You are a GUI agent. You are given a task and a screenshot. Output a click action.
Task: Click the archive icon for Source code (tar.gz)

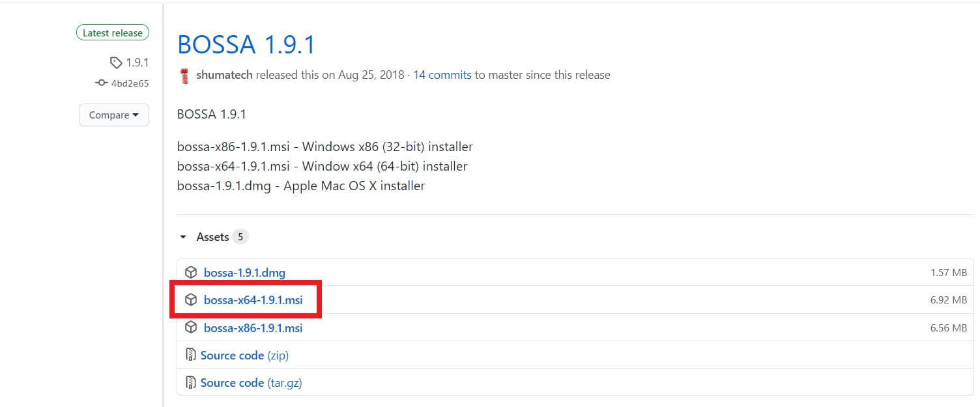click(190, 382)
